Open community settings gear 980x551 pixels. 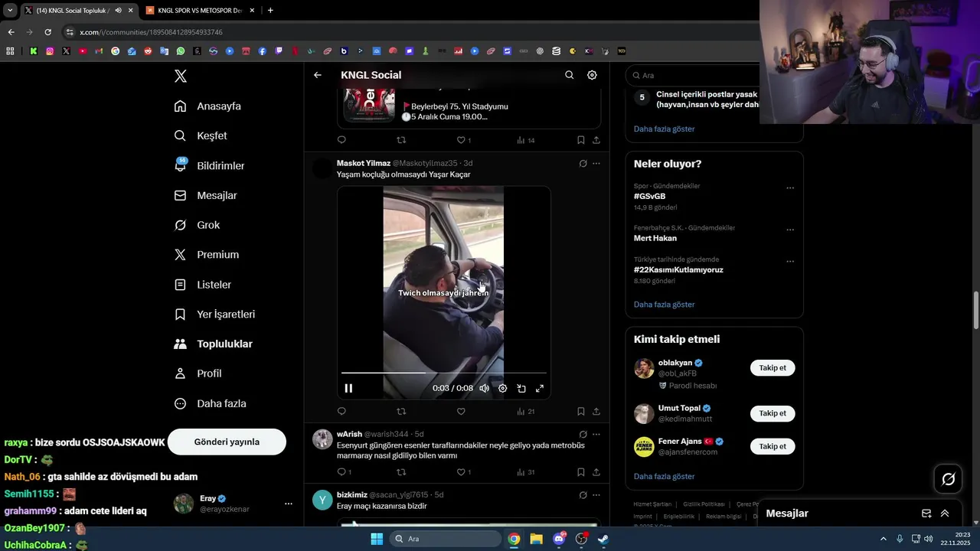pyautogui.click(x=592, y=75)
